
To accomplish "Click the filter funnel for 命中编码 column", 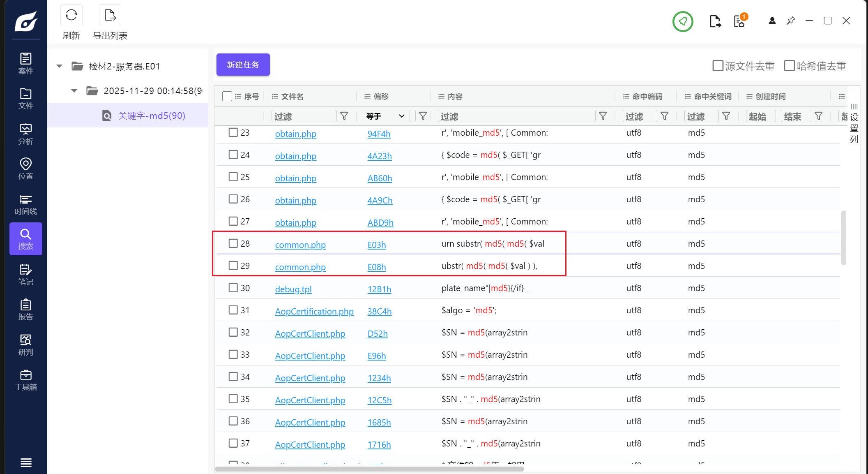I will tap(665, 116).
